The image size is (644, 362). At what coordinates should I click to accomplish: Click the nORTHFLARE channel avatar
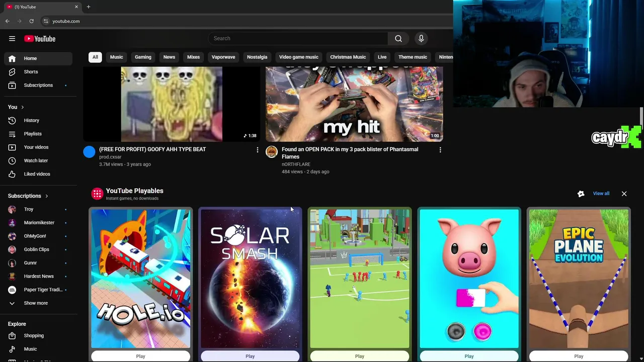pos(272,152)
